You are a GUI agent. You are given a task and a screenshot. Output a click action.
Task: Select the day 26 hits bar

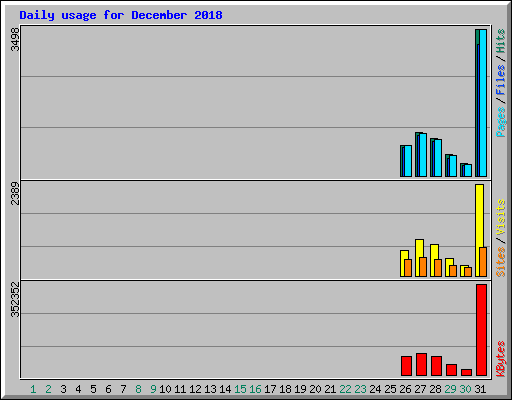pos(402,161)
